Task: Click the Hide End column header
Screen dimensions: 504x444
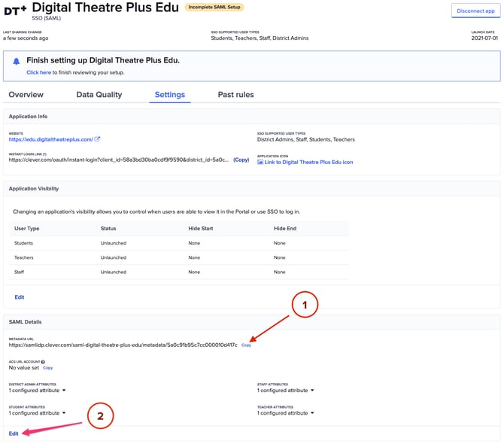Action: [285, 228]
